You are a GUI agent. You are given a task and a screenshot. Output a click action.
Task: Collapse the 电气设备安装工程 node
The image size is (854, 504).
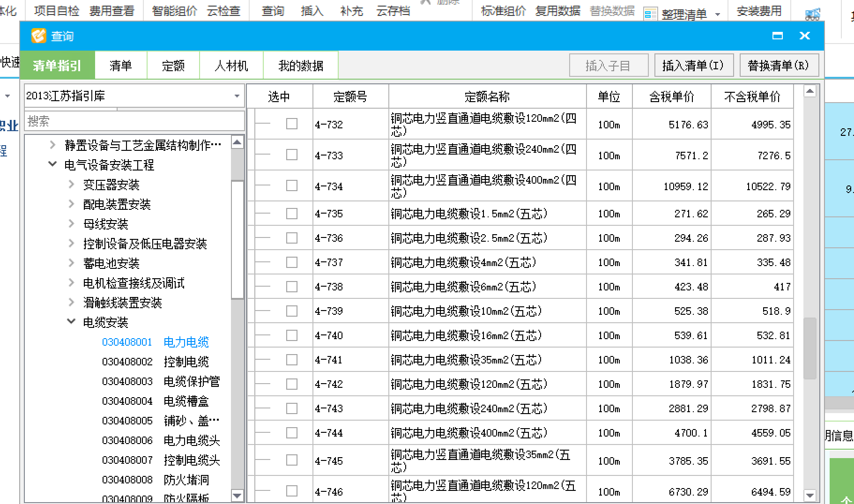pyautogui.click(x=53, y=165)
